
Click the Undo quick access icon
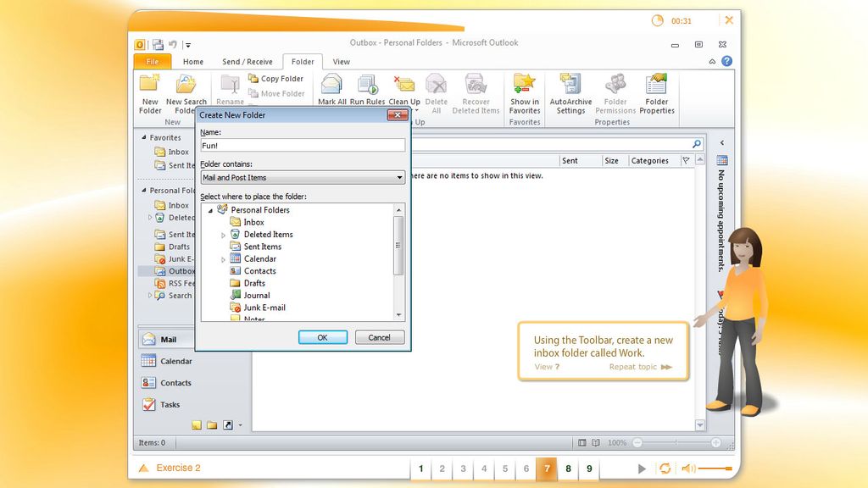point(173,45)
